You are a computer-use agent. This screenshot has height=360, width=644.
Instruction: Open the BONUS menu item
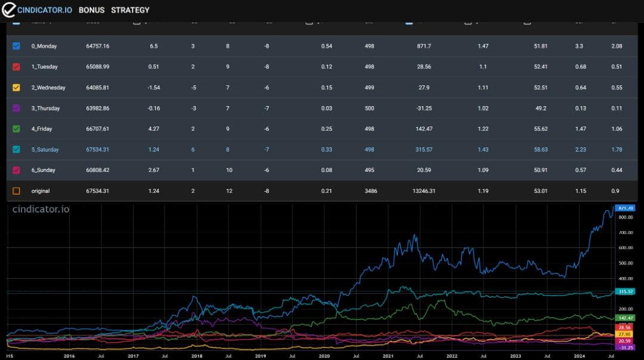click(92, 10)
